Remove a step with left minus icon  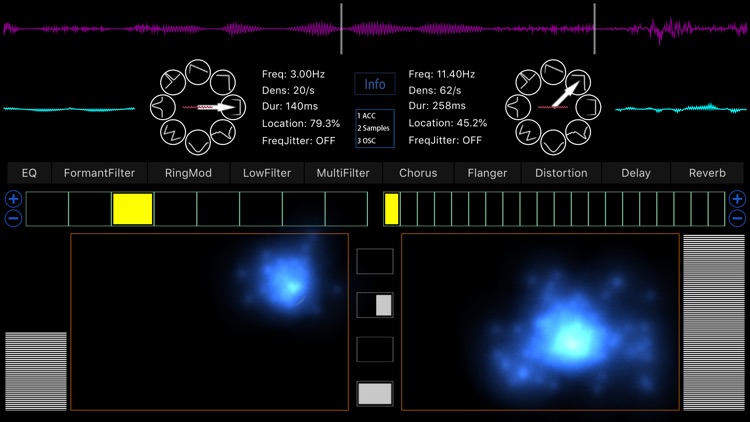click(13, 218)
